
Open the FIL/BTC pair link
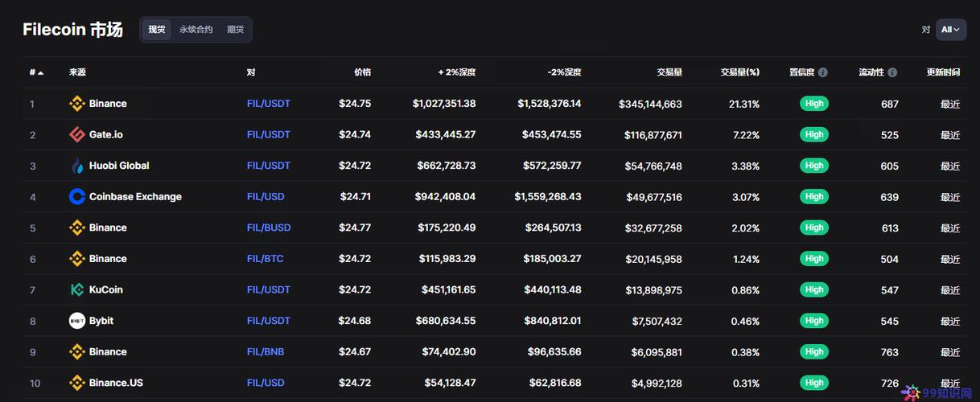[265, 259]
